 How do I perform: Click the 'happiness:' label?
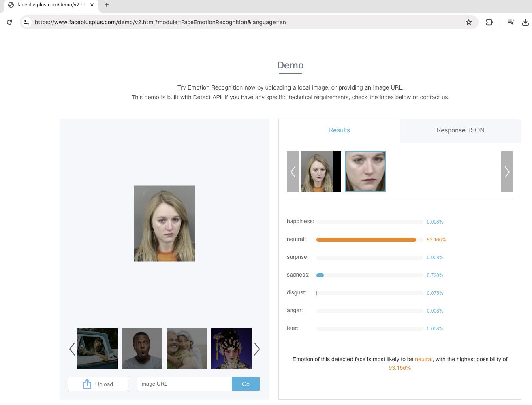point(301,221)
